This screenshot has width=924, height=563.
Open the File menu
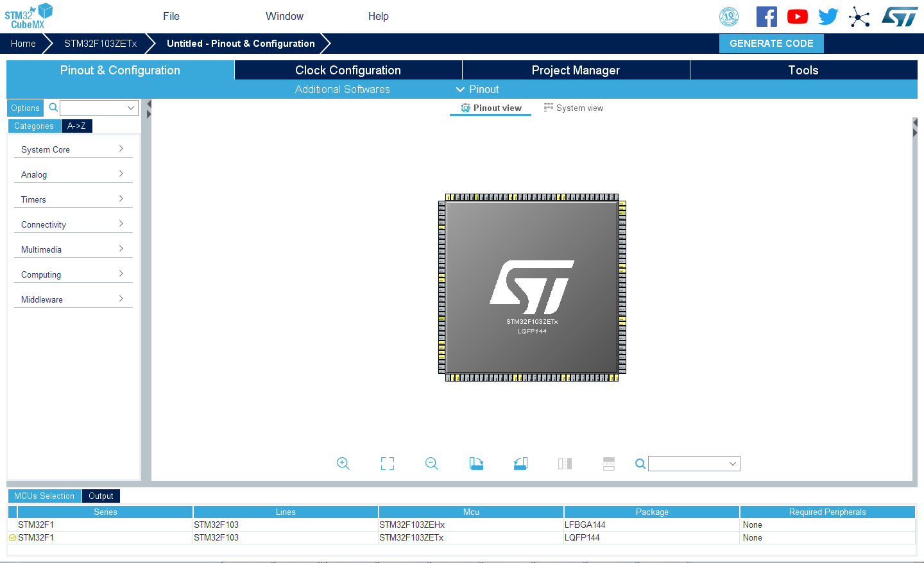pos(171,16)
